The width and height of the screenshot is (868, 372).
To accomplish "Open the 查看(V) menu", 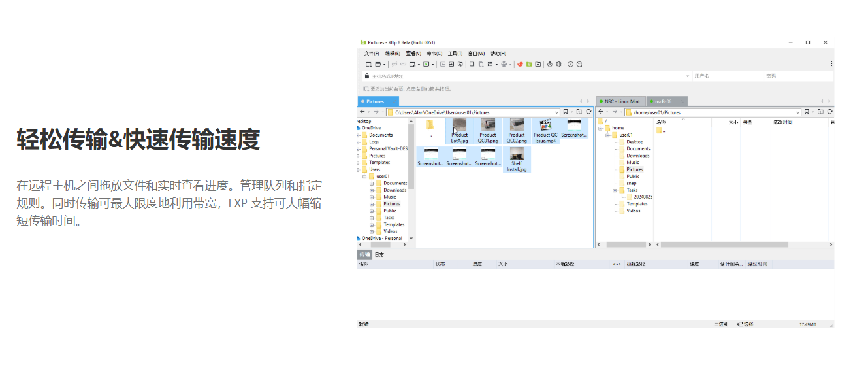I will click(x=413, y=53).
